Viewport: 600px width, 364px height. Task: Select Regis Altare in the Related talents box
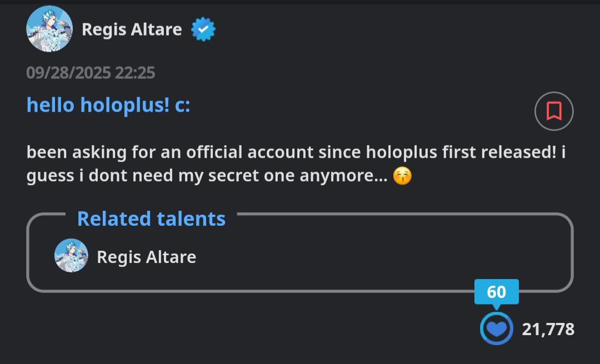click(x=146, y=257)
